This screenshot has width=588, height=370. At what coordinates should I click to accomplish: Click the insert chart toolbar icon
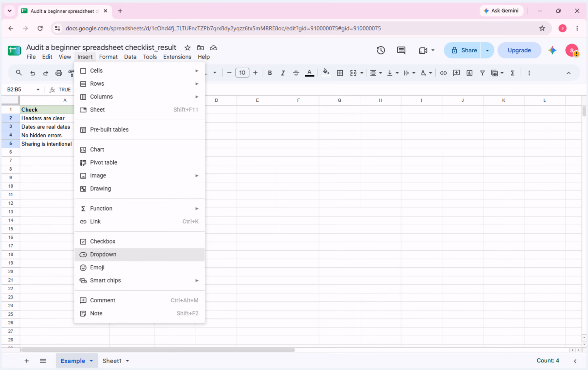pos(469,73)
